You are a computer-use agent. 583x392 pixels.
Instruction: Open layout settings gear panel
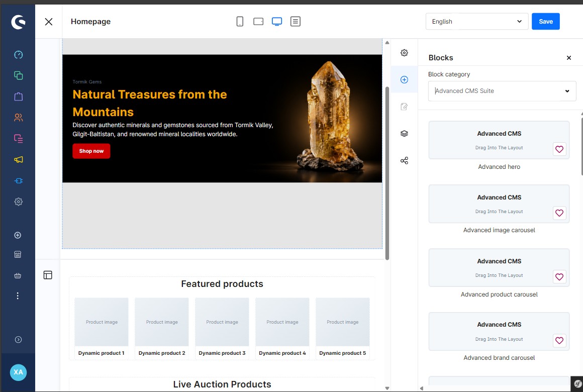pos(404,53)
